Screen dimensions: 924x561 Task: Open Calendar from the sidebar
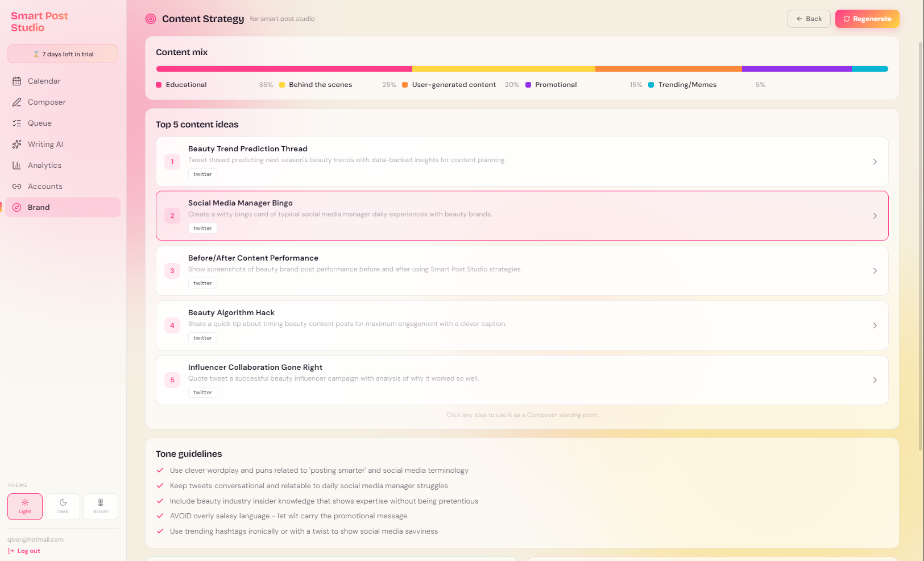(x=63, y=81)
